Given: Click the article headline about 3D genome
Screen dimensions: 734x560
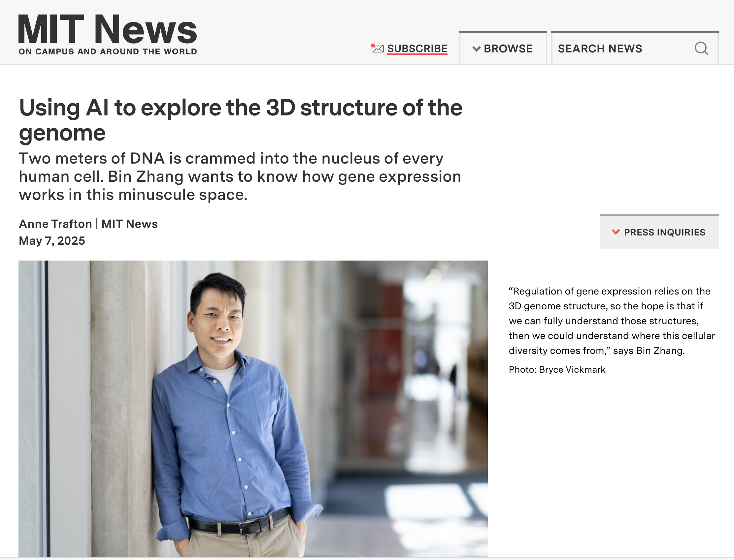Looking at the screenshot, I should click(240, 108).
